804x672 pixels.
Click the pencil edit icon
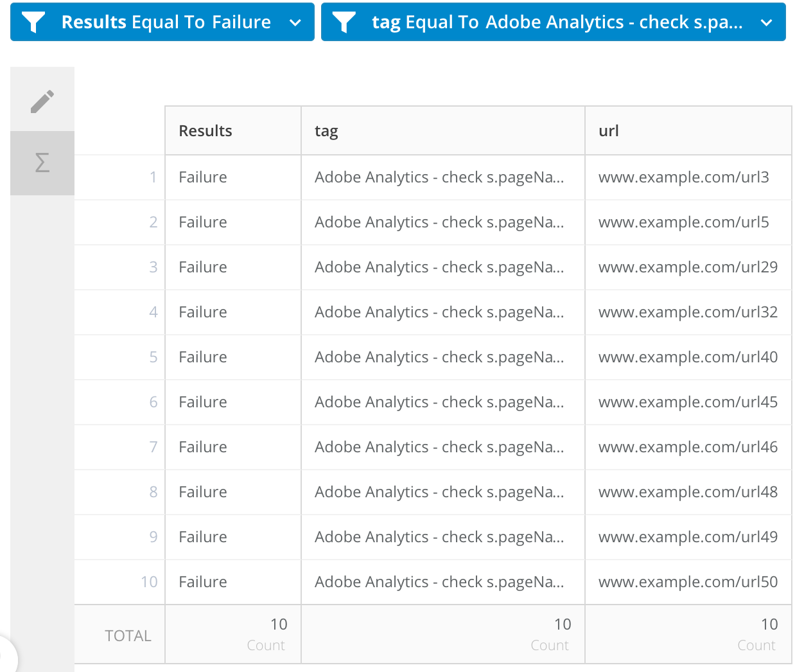[42, 101]
